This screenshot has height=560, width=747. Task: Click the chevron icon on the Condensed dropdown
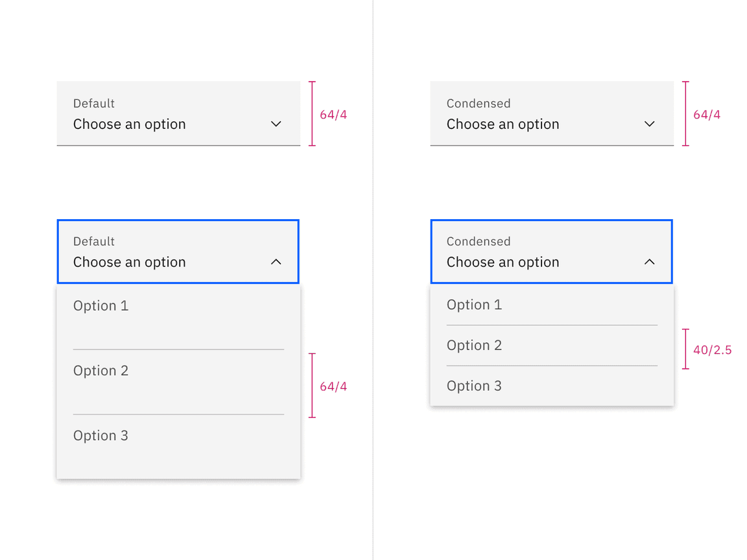tap(649, 124)
